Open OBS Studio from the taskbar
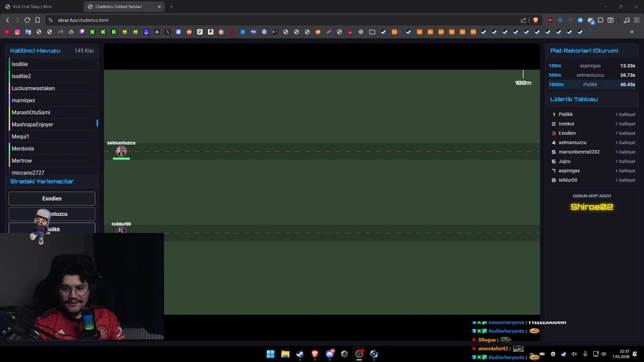The height and width of the screenshot is (362, 644). (x=359, y=354)
